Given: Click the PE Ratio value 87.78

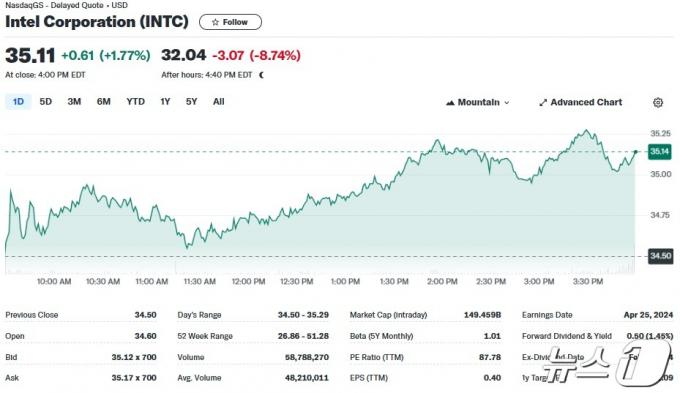Looking at the screenshot, I should coord(490,357).
